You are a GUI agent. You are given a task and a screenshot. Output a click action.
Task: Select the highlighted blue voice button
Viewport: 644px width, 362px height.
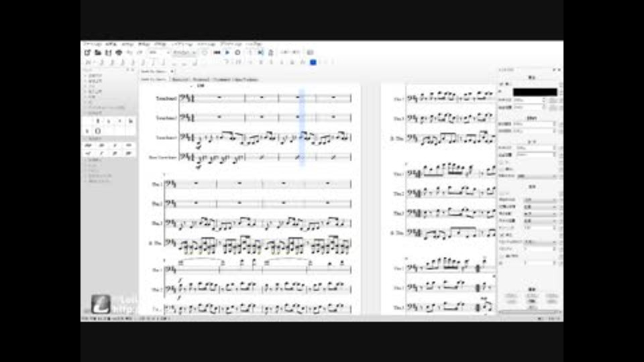[x=313, y=62]
